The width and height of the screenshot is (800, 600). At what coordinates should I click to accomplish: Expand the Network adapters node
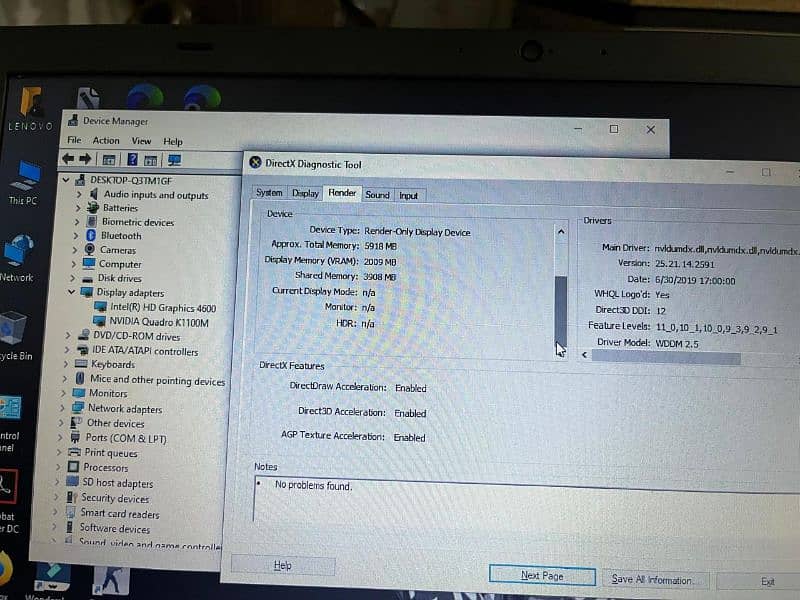click(62, 408)
